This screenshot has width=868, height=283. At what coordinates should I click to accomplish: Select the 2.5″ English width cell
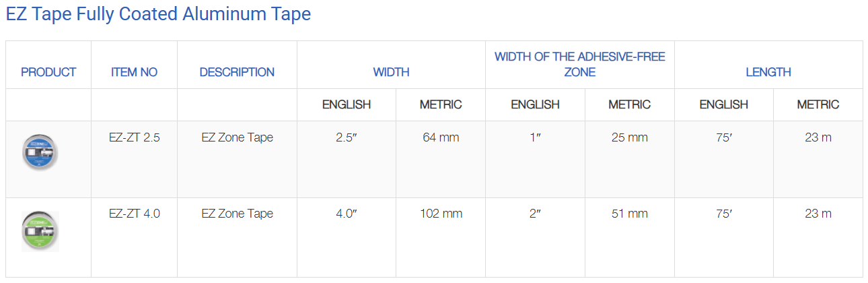pyautogui.click(x=347, y=137)
